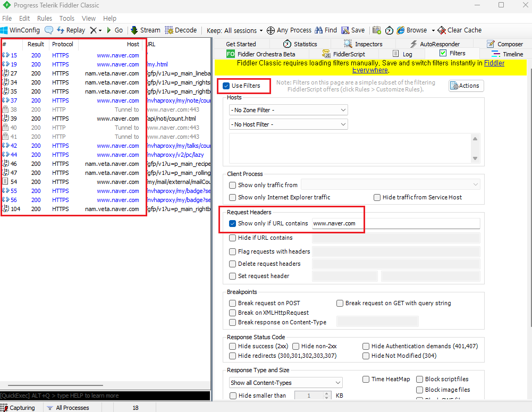Open the Rules menu
Image resolution: width=532 pixels, height=412 pixels.
45,18
